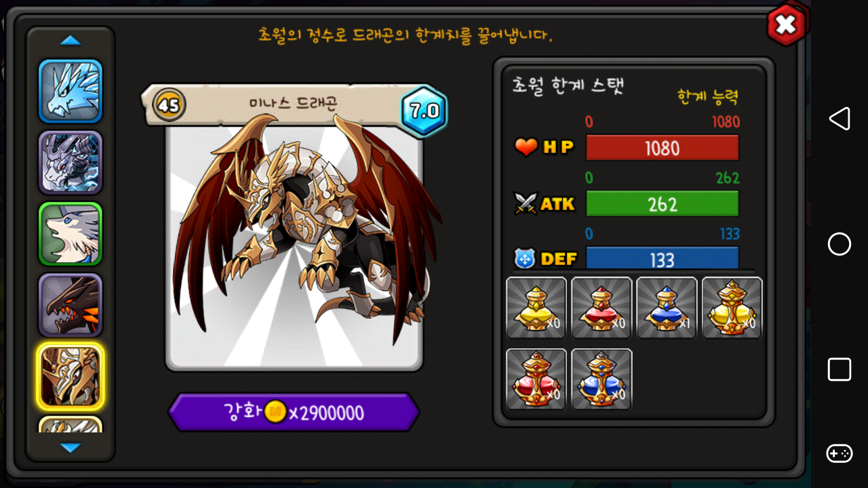This screenshot has width=868, height=488.
Task: Click up arrow above dragon list
Action: click(71, 41)
